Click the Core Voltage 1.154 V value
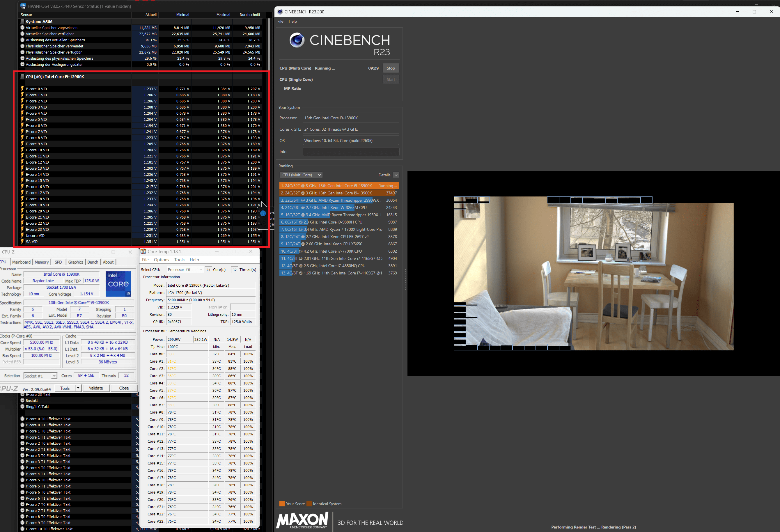The width and height of the screenshot is (780, 532). pos(87,294)
